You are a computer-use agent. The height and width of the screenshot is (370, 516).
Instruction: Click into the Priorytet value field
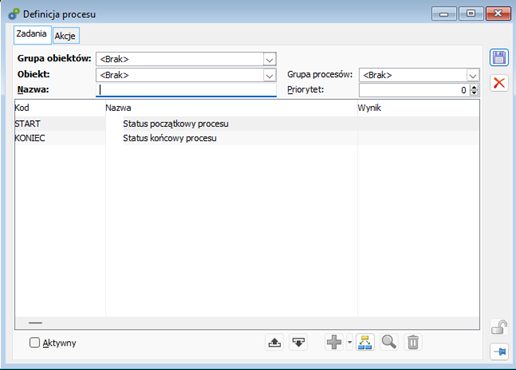coord(414,90)
